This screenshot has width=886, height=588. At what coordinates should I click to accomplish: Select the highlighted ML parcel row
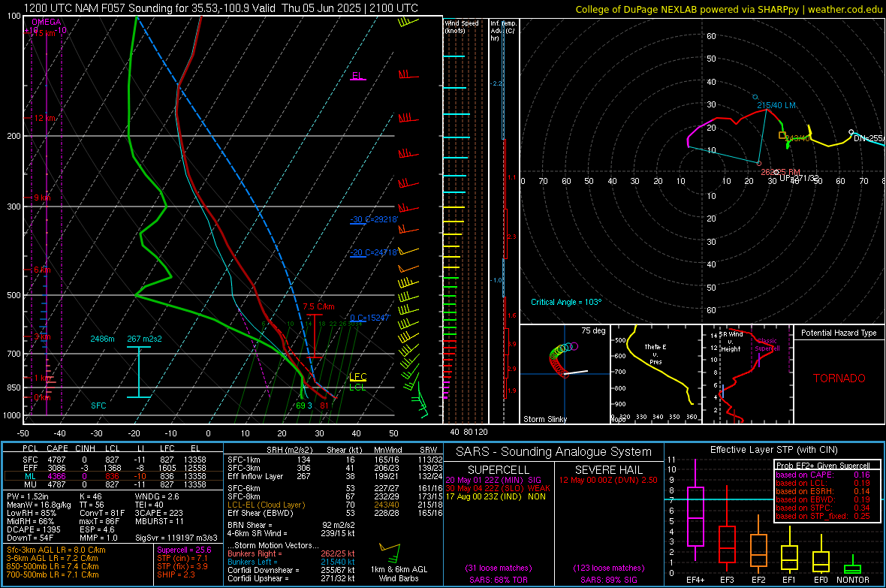point(113,476)
